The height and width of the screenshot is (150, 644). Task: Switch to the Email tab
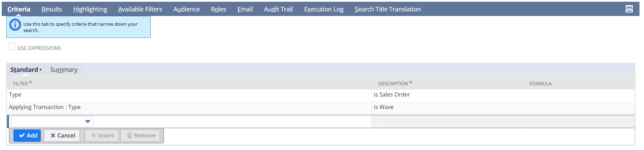(x=245, y=9)
